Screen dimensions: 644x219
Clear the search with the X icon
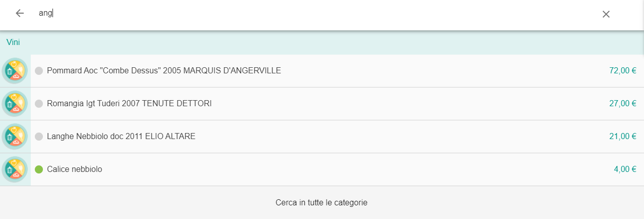tap(606, 14)
